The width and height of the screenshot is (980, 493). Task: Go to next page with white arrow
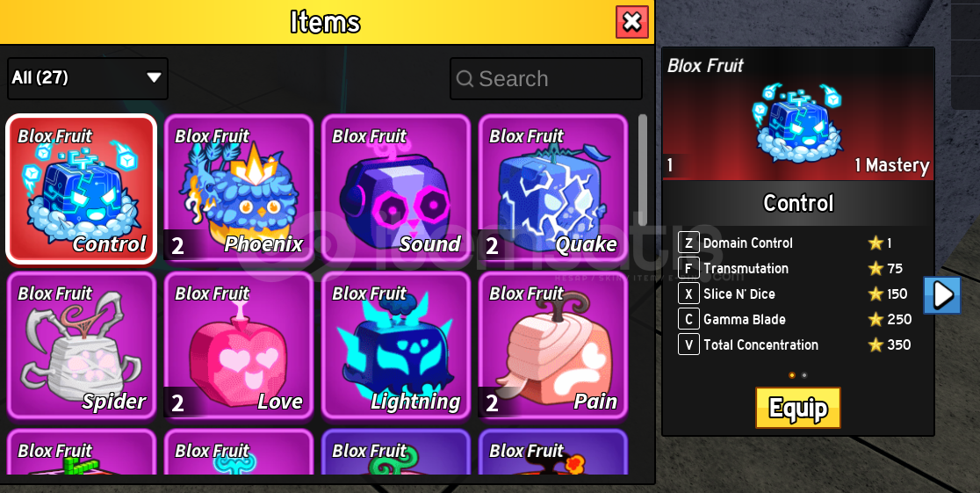pyautogui.click(x=942, y=294)
